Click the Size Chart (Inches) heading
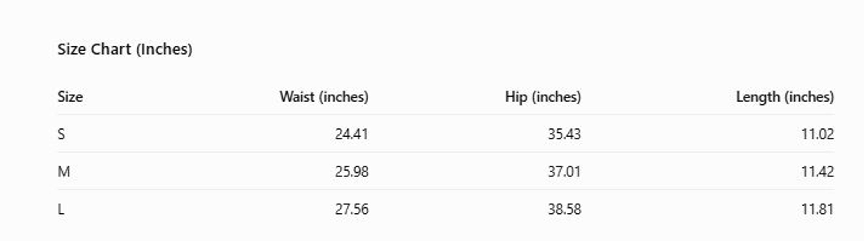Viewport: 868px width, 241px height. (125, 49)
